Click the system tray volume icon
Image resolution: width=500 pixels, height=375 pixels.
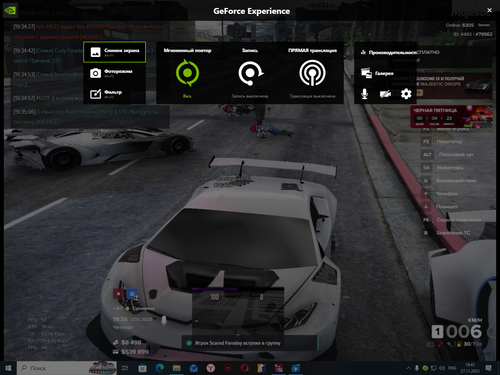[x=442, y=368]
